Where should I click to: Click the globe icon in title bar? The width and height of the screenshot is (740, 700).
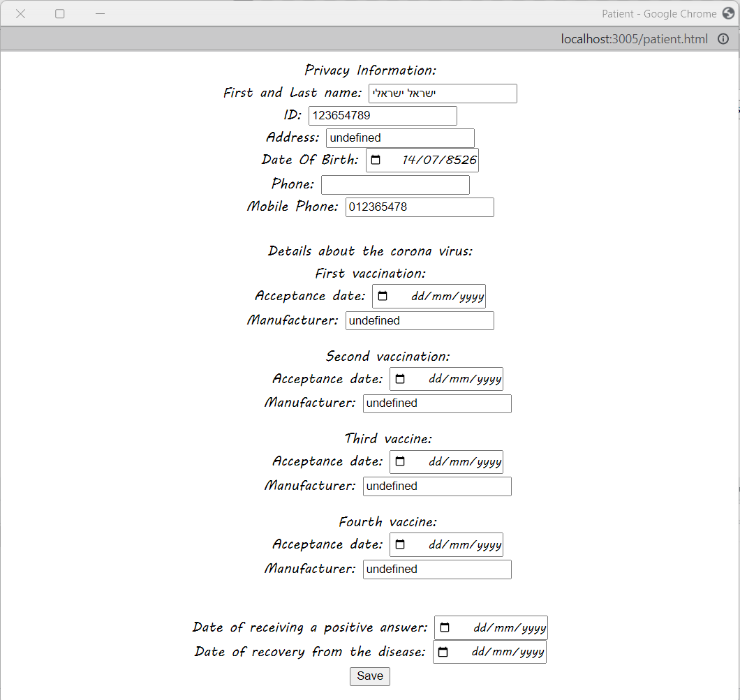[729, 13]
